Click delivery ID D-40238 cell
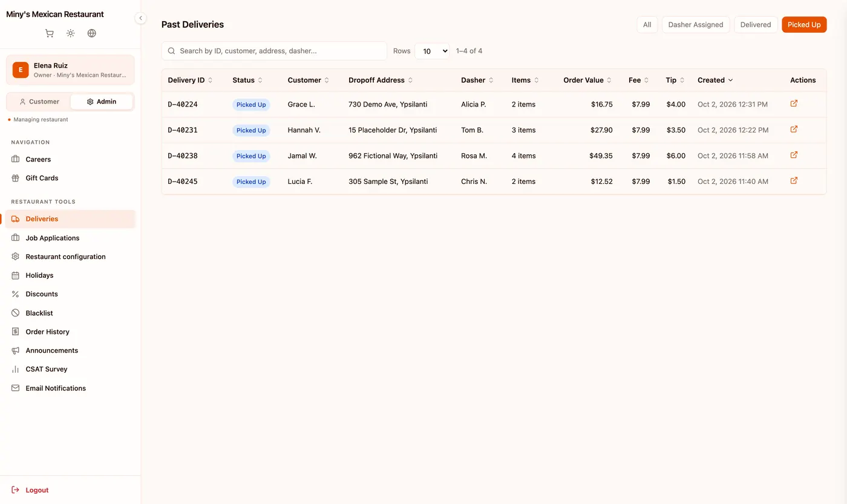847x504 pixels. [x=183, y=155]
